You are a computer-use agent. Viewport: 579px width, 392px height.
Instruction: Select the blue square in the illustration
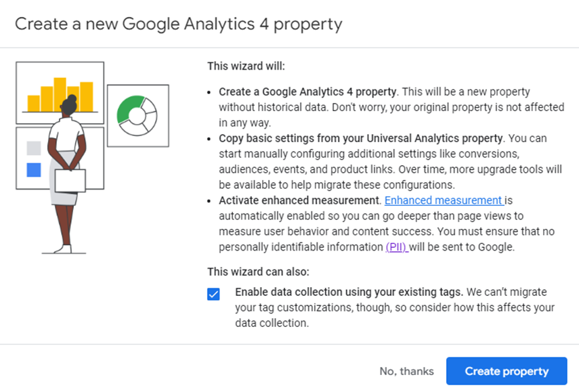(x=34, y=170)
